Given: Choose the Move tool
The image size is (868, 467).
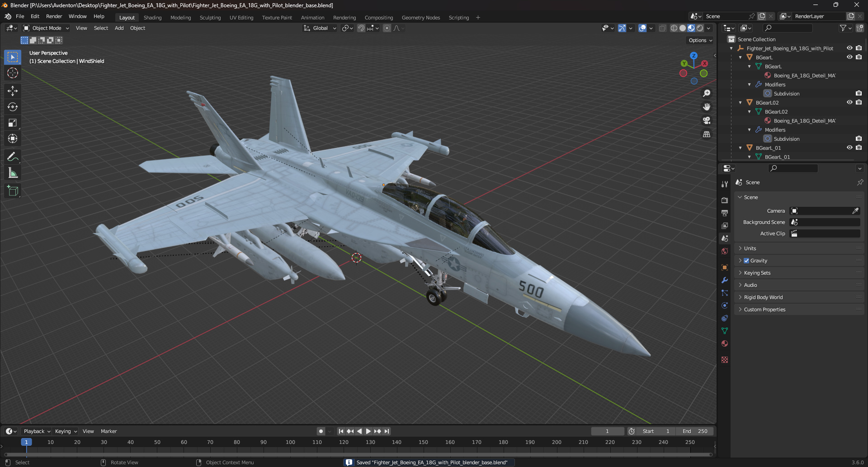Looking at the screenshot, I should (13, 91).
